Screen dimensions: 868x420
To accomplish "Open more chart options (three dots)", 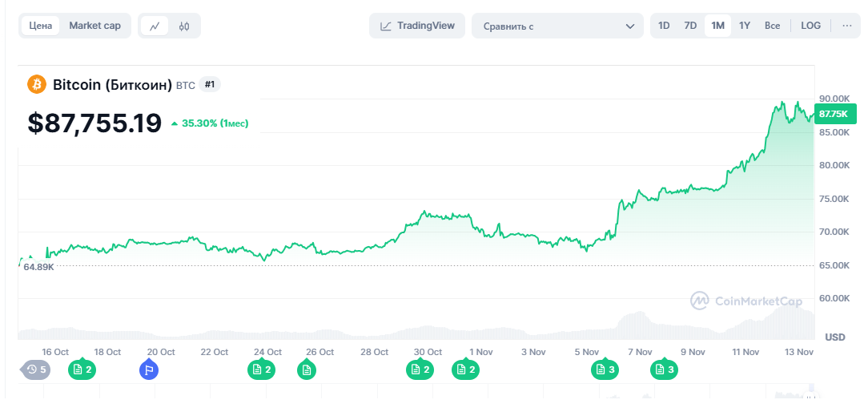I will (x=847, y=26).
